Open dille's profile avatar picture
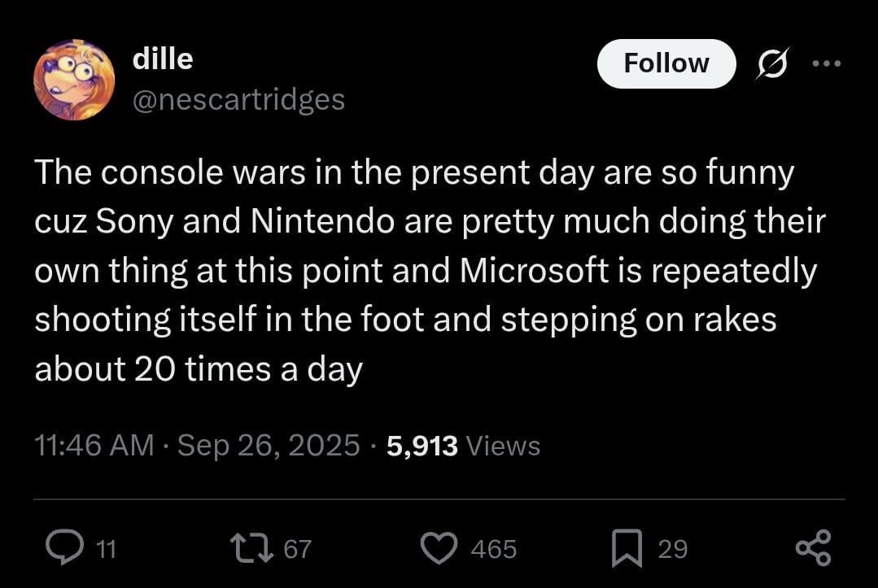The width and height of the screenshot is (878, 588). click(74, 80)
